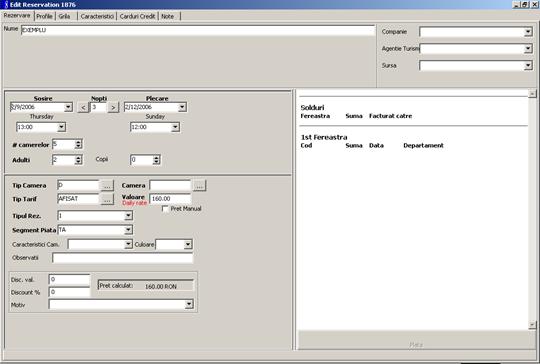Expand the Companie dropdown
Image resolution: width=540 pixels, height=364 pixels.
coord(528,32)
